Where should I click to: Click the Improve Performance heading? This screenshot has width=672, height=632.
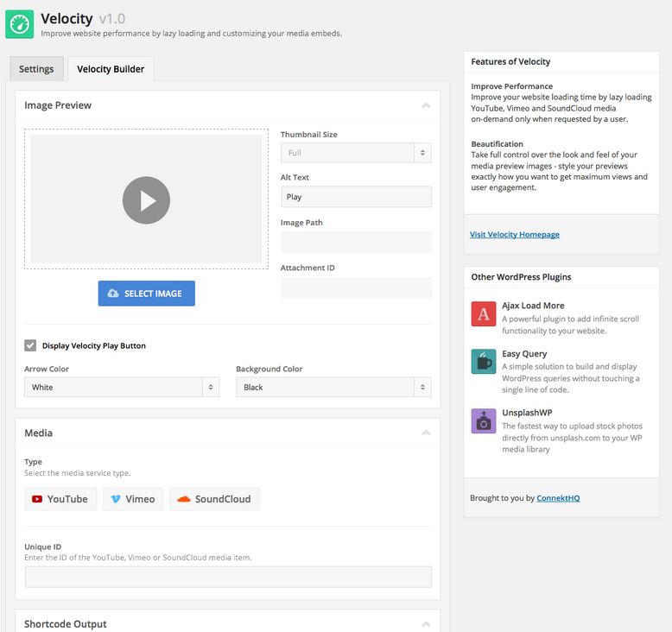click(511, 86)
